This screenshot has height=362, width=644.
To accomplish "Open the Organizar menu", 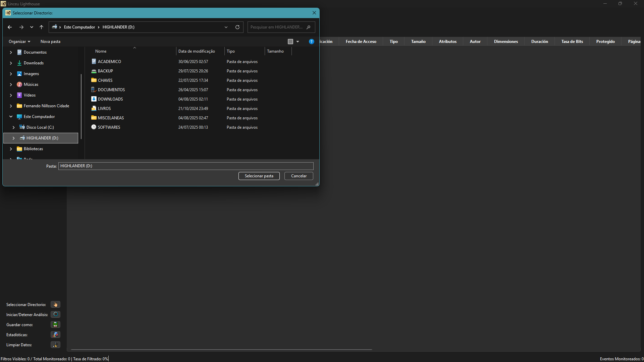I will (19, 42).
